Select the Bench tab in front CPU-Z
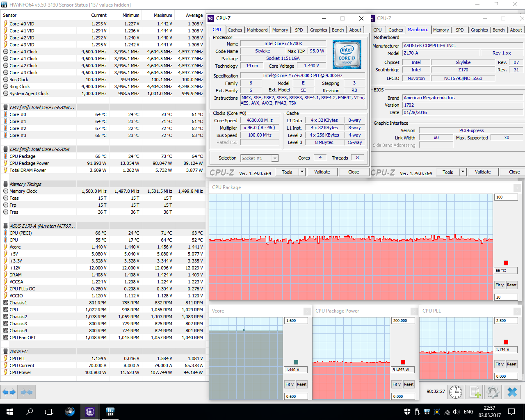 (x=338, y=30)
